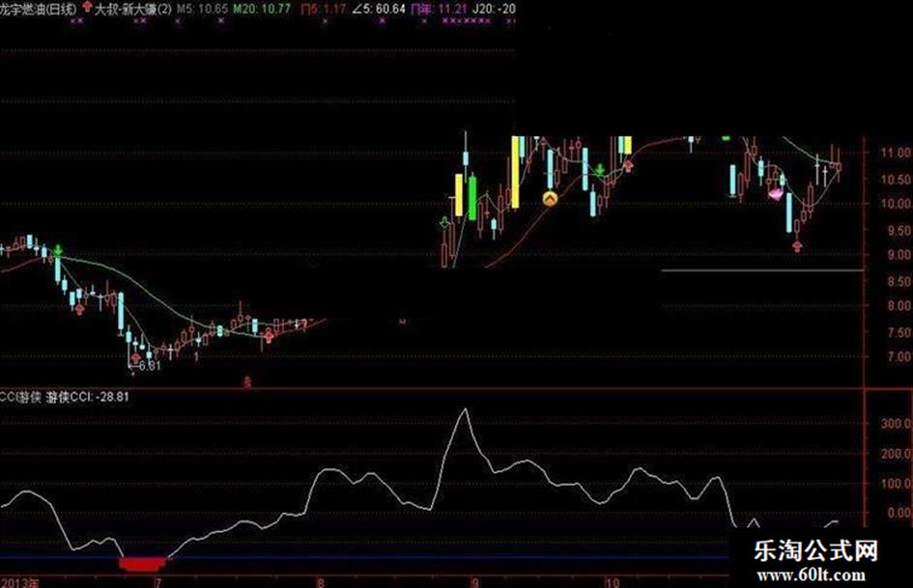Screen dimensions: 913x588
Task: Click the 9.00 price axis label
Action: point(899,254)
